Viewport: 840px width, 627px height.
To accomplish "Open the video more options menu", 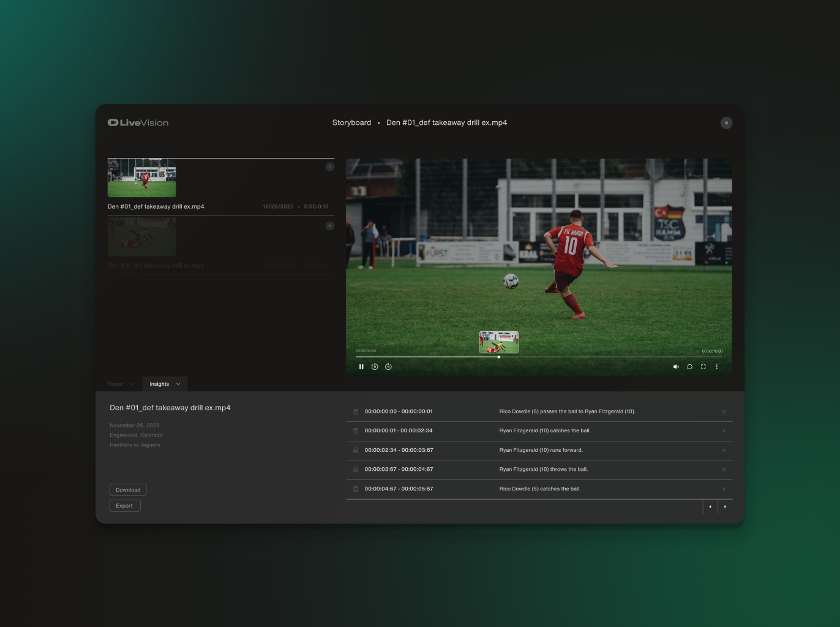I will 716,367.
